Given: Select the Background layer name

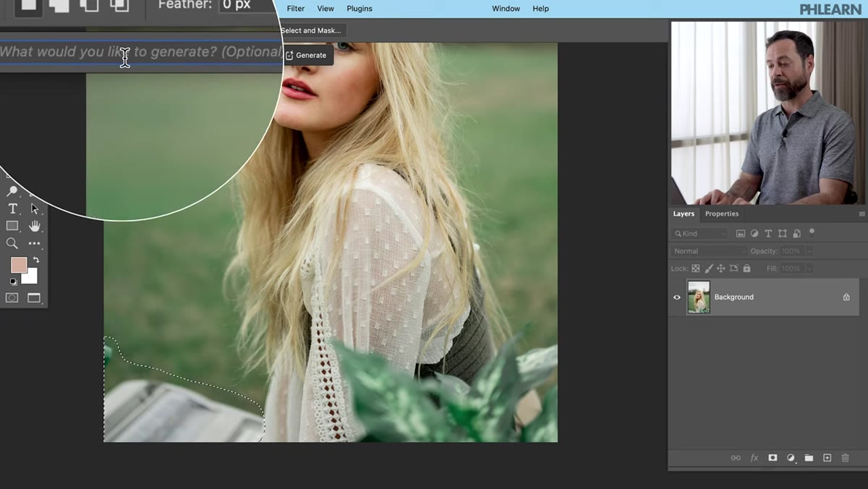Looking at the screenshot, I should [734, 297].
